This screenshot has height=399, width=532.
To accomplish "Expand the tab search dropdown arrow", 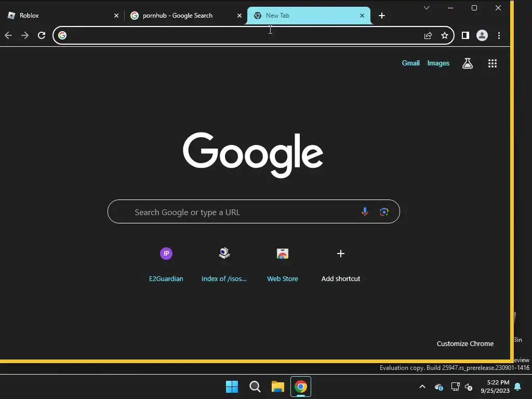I will [x=427, y=8].
